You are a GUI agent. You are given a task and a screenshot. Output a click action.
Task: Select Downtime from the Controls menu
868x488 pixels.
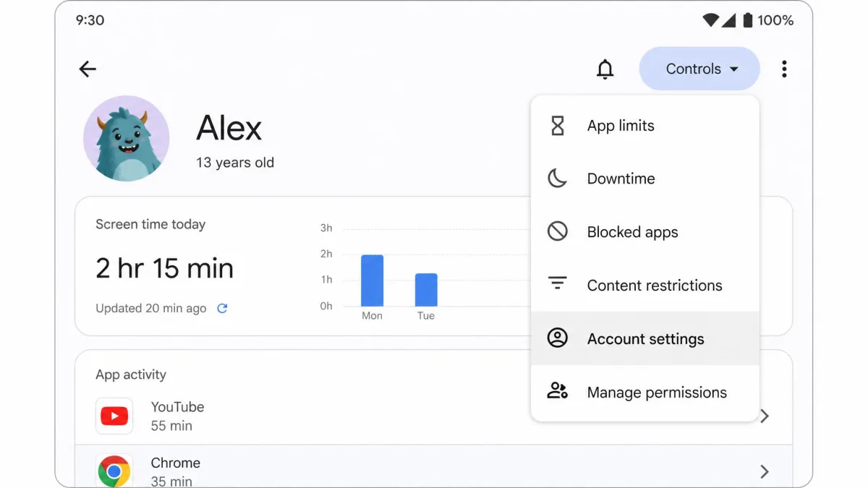[645, 179]
